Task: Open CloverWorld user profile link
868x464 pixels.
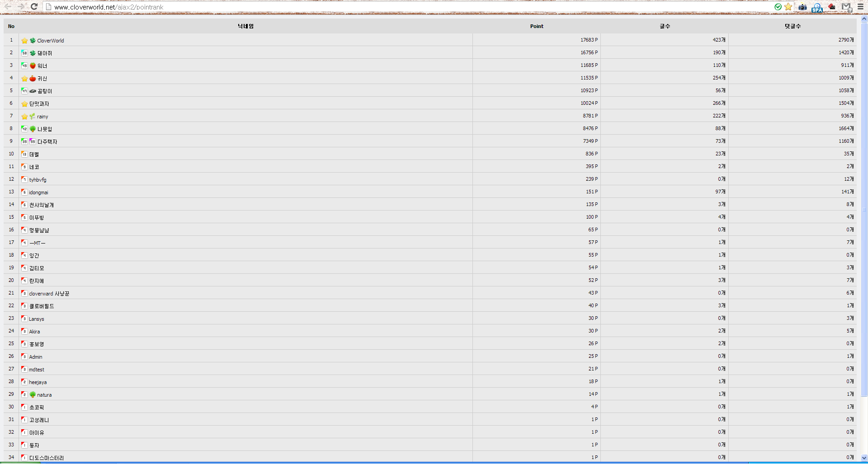Action: pos(50,41)
